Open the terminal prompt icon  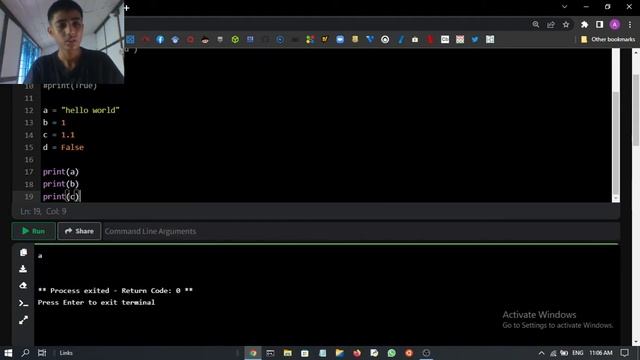tap(23, 303)
